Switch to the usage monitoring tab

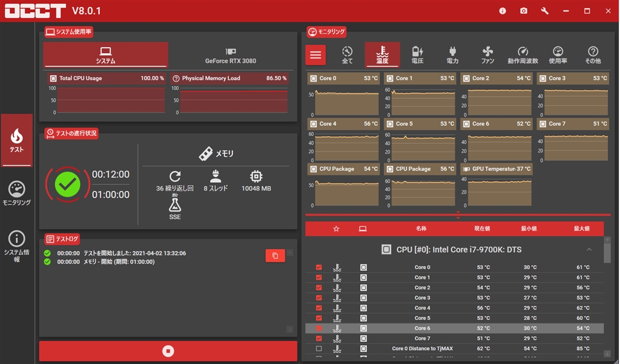click(558, 55)
